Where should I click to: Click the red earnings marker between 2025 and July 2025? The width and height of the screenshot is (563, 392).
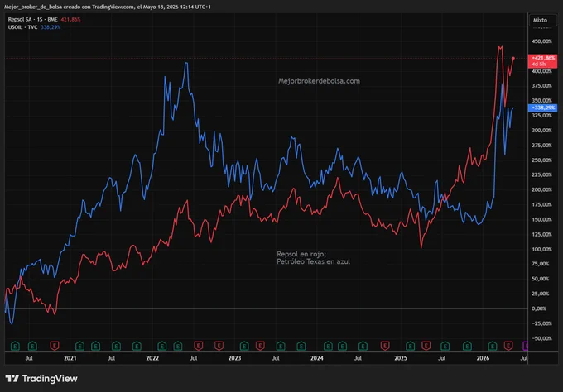[426, 346]
